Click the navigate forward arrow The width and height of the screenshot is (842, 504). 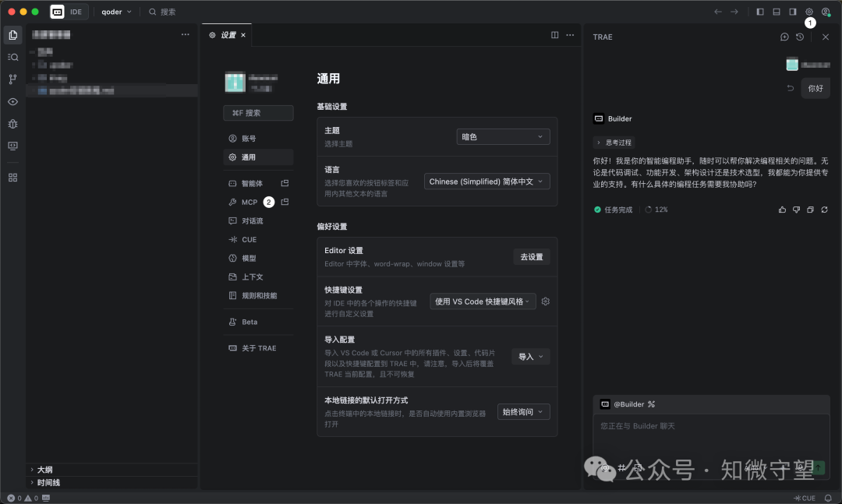(x=734, y=11)
